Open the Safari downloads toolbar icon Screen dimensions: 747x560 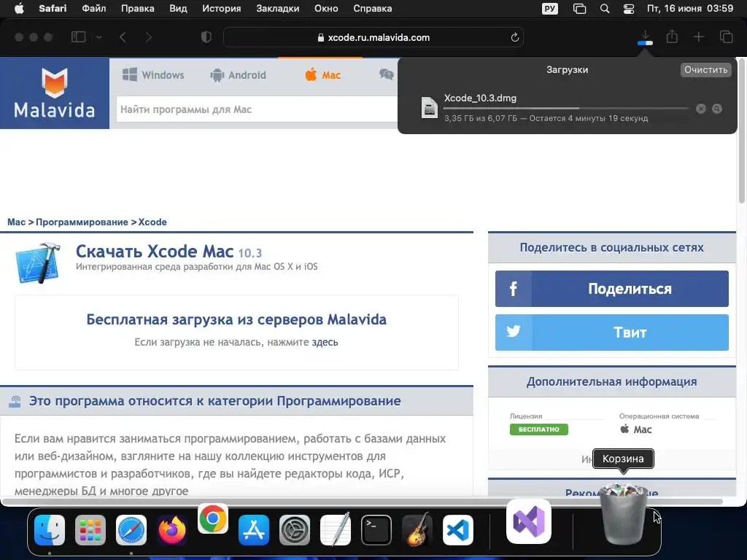coord(645,37)
